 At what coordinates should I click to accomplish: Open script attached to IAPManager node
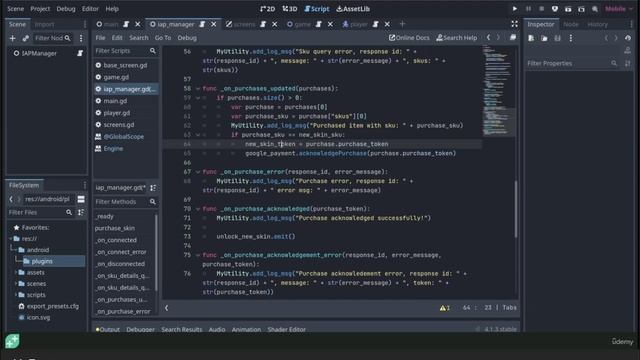pyautogui.click(x=80, y=53)
